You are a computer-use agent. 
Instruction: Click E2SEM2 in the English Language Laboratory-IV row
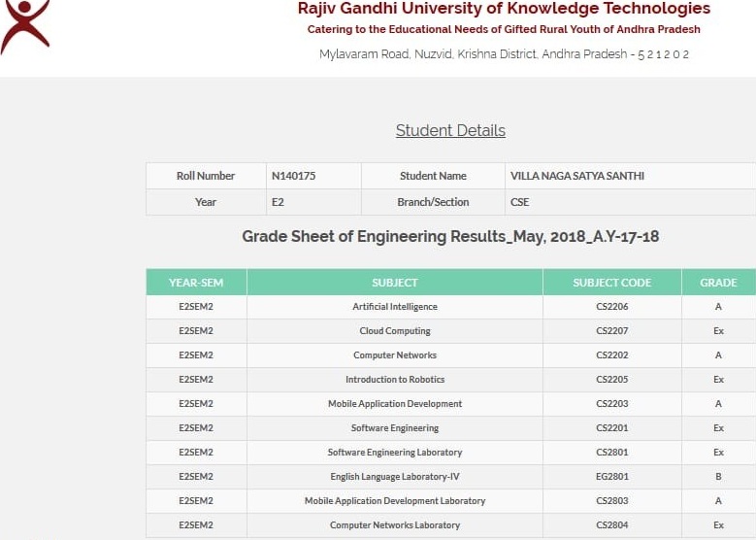[x=196, y=477]
